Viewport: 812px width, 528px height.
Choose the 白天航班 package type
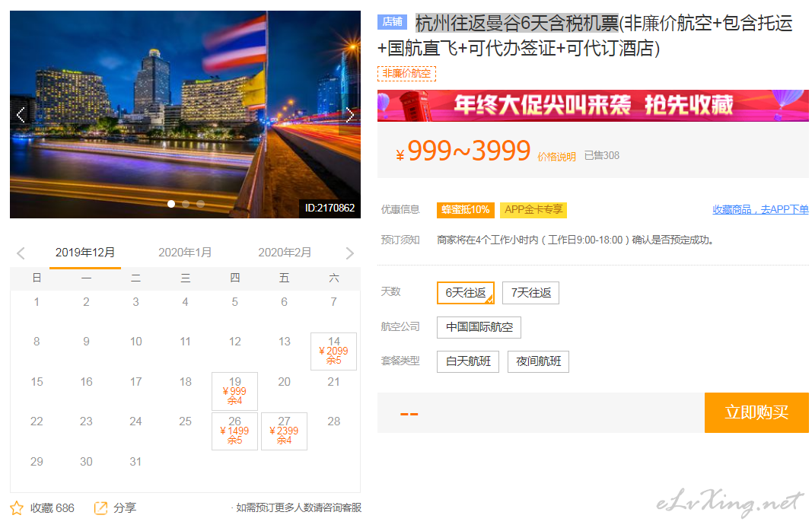point(467,361)
